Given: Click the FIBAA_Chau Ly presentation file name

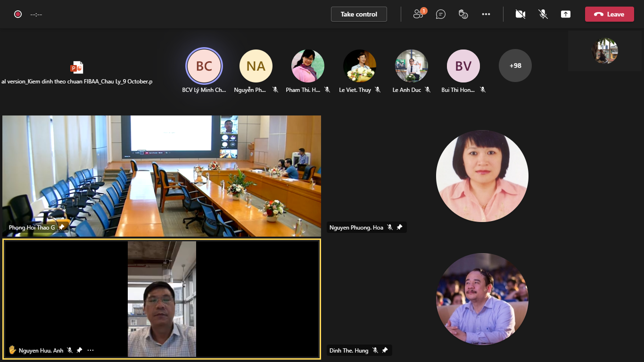Looking at the screenshot, I should pyautogui.click(x=77, y=82).
